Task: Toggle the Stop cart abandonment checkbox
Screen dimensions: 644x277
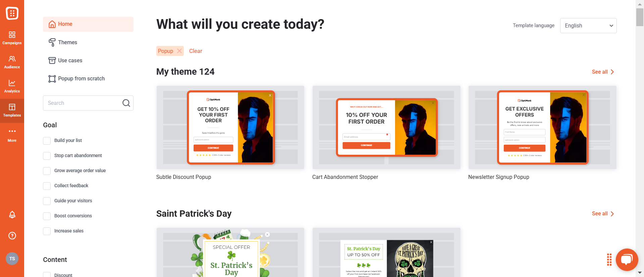Action: click(47, 156)
